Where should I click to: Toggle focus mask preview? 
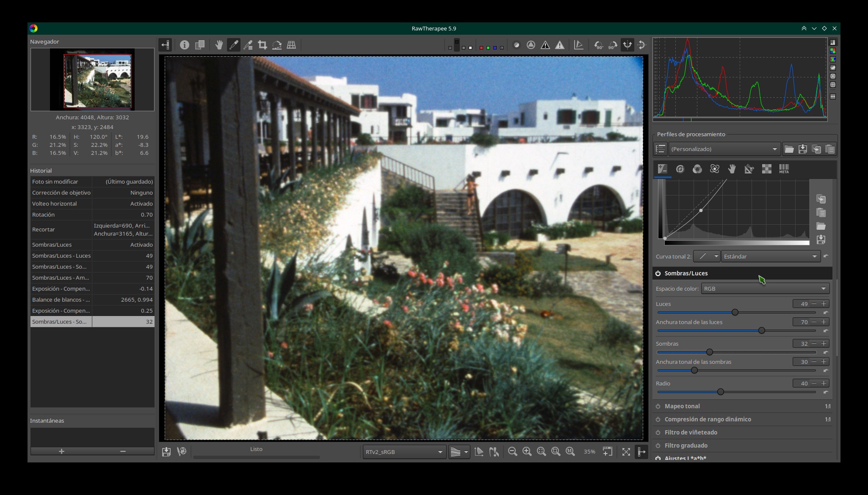(531, 45)
